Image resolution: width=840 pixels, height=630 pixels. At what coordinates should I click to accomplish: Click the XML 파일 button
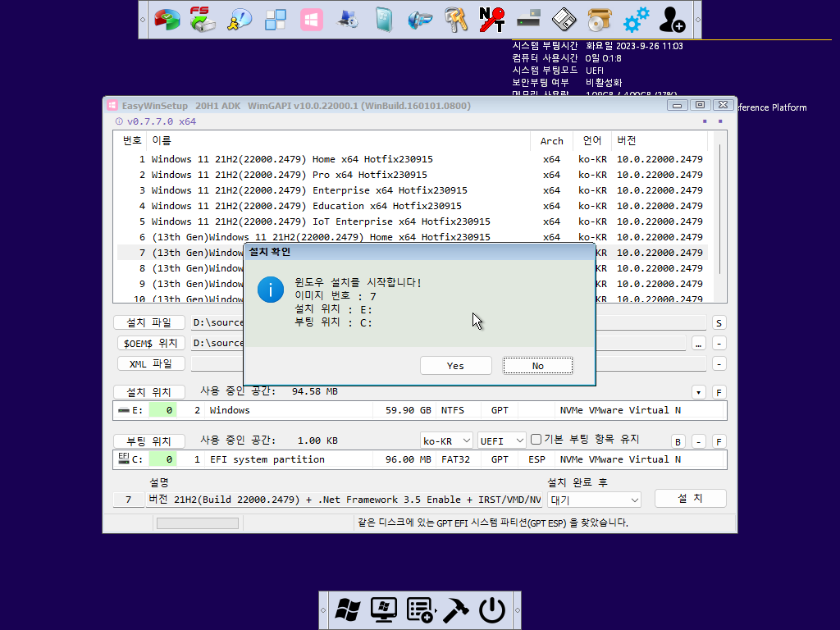(151, 363)
